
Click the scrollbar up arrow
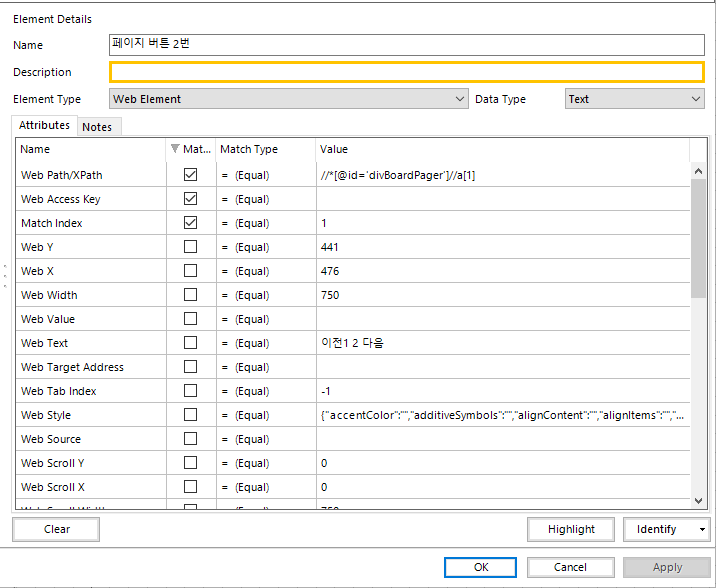[698, 171]
